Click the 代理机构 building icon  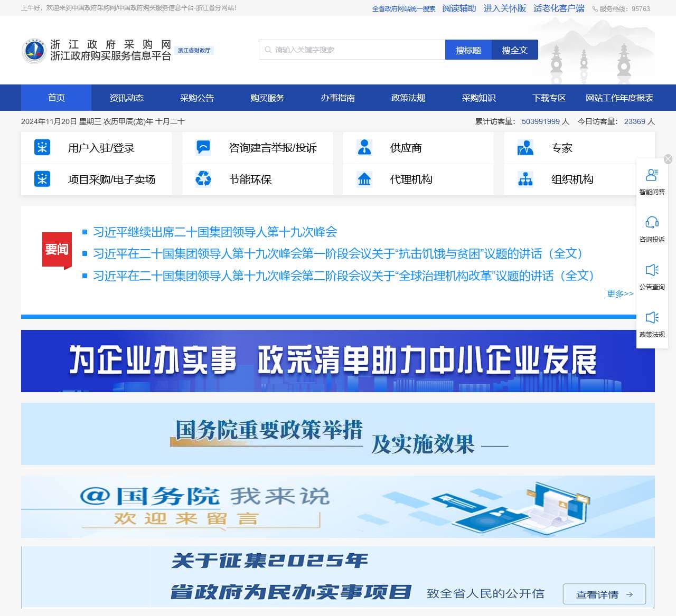tap(364, 179)
